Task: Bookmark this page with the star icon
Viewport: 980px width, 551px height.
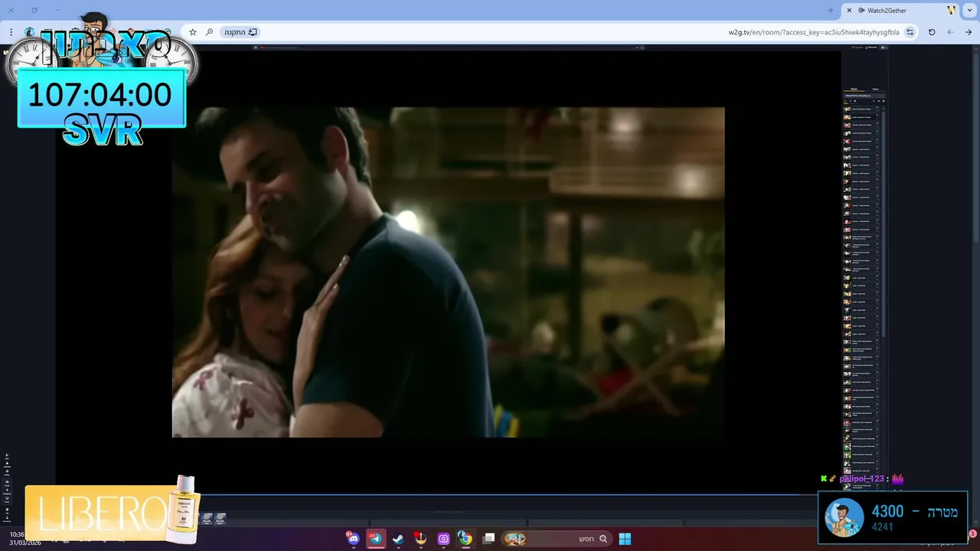Action: pos(193,32)
